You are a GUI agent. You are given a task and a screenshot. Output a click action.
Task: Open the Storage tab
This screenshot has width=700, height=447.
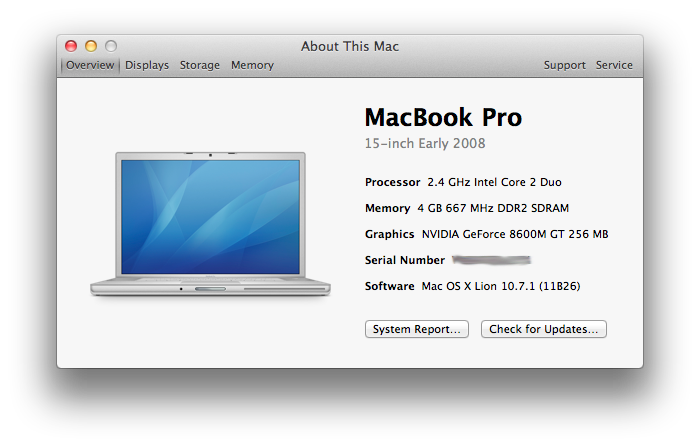click(x=200, y=65)
